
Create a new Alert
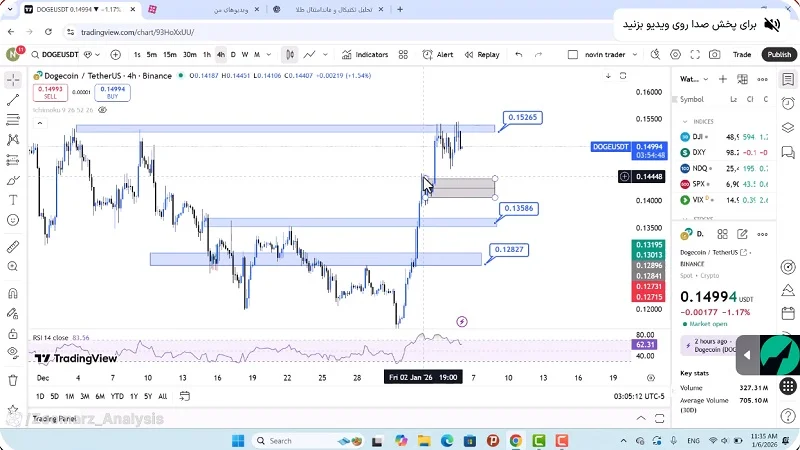tap(437, 55)
